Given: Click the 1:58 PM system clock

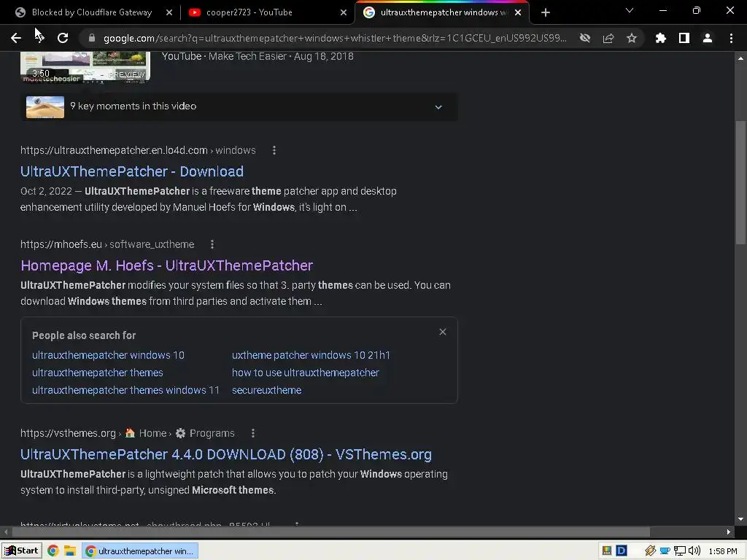Looking at the screenshot, I should pos(723,551).
